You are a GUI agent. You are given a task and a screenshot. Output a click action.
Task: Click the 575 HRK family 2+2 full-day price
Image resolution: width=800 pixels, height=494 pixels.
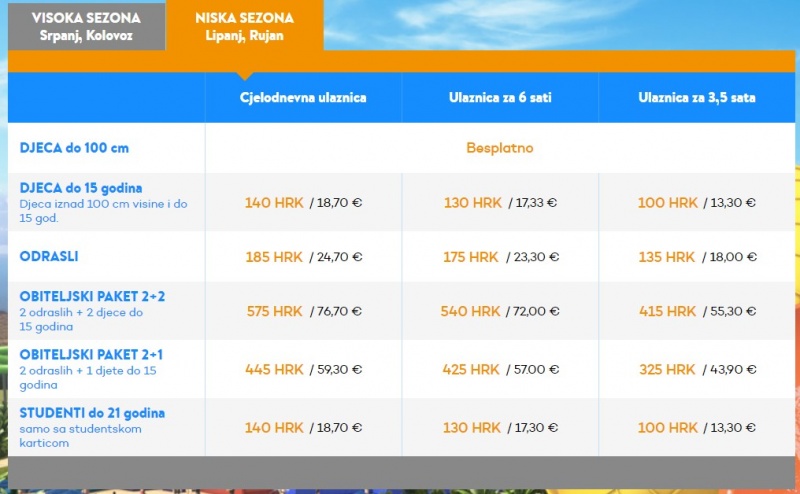(274, 312)
